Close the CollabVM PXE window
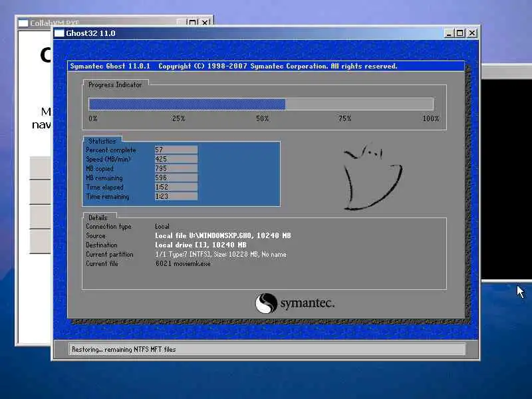This screenshot has width=532, height=399. [205, 23]
